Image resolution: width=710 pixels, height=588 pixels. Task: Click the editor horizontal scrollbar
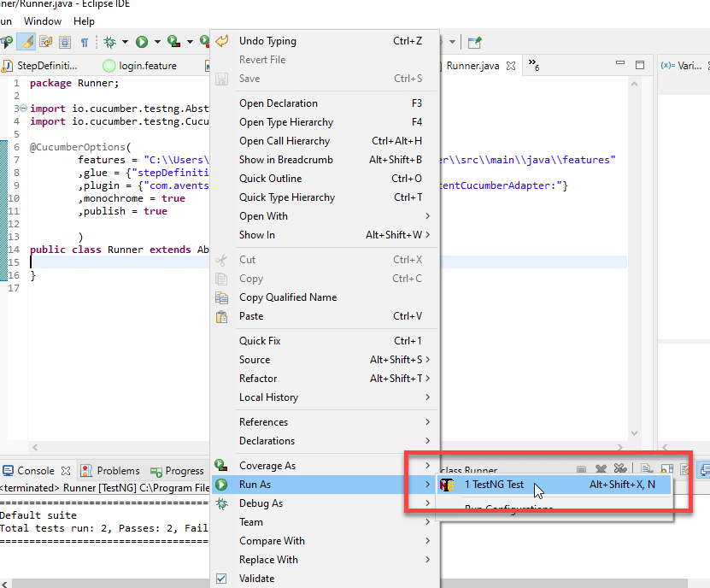[x=120, y=447]
